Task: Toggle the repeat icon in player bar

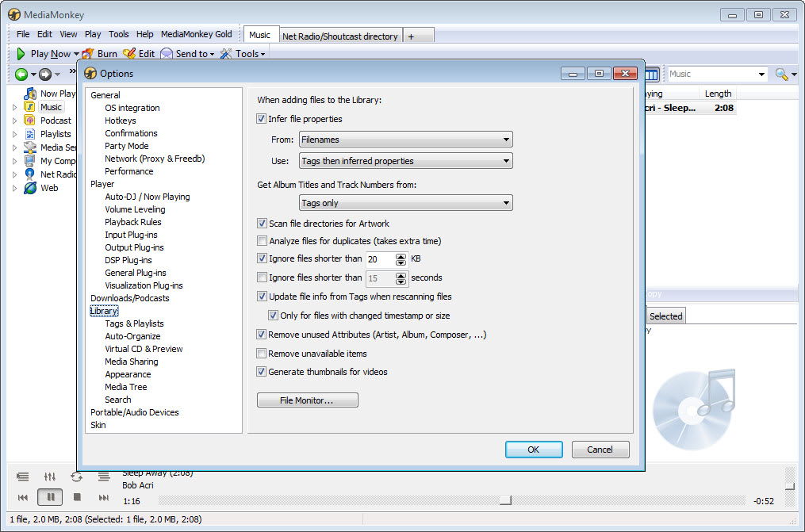Action: click(x=76, y=477)
